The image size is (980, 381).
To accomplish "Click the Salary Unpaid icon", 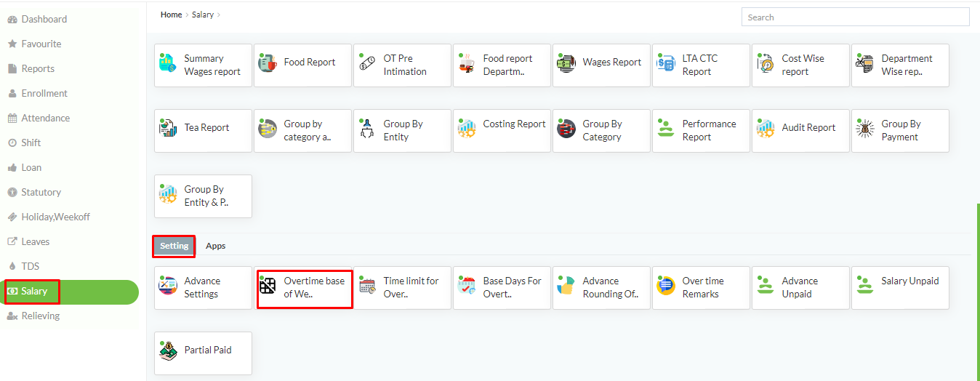I will pyautogui.click(x=865, y=286).
